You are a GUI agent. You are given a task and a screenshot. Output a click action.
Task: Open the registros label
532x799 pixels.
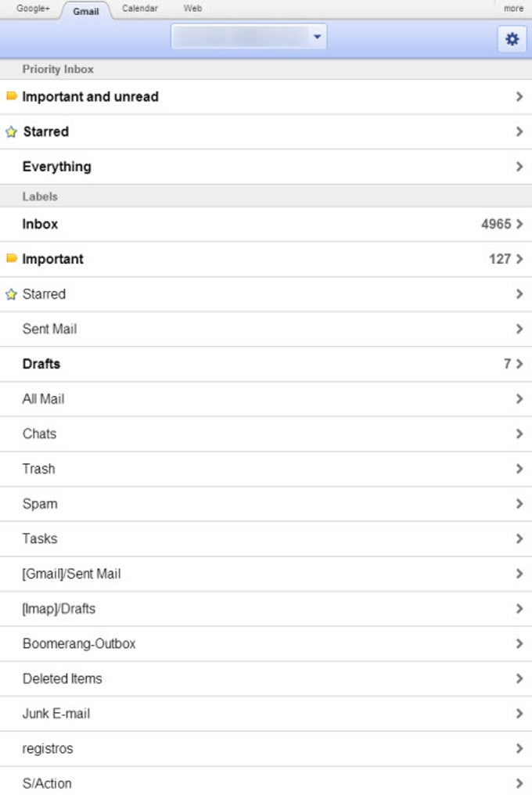(266, 748)
